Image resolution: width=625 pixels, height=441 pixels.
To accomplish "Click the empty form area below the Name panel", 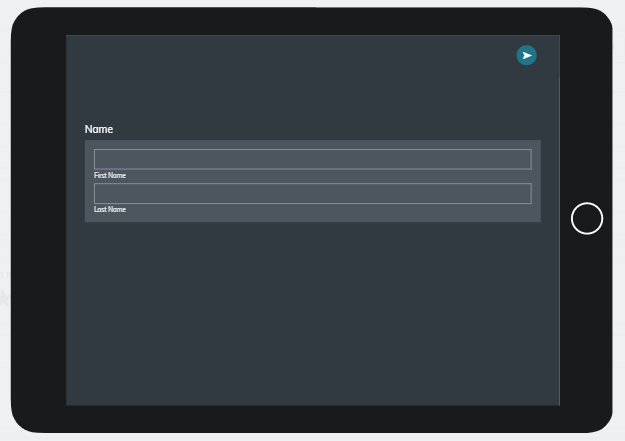I will pyautogui.click(x=312, y=310).
